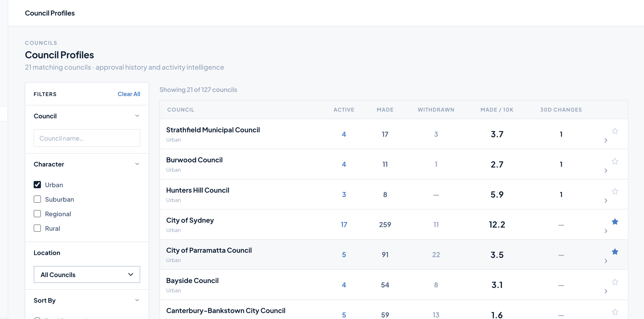This screenshot has width=644, height=319.
Task: Star Bayside Council as favorite
Action: click(615, 282)
